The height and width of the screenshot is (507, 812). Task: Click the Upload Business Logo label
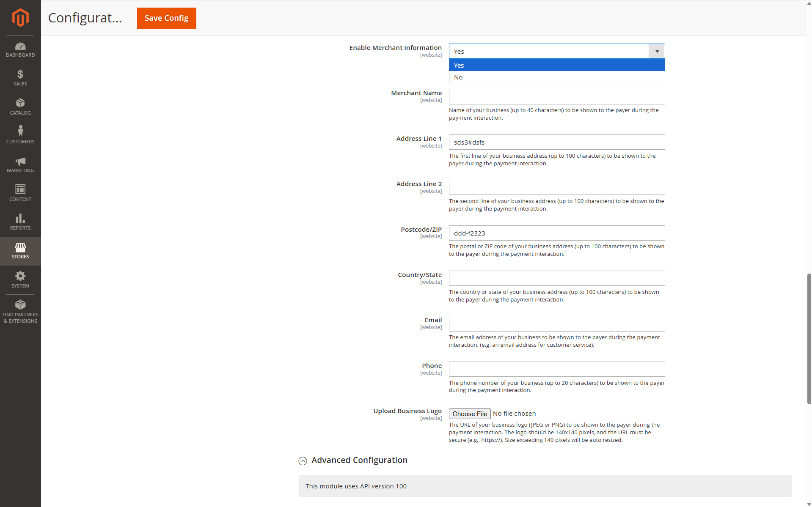coord(407,411)
